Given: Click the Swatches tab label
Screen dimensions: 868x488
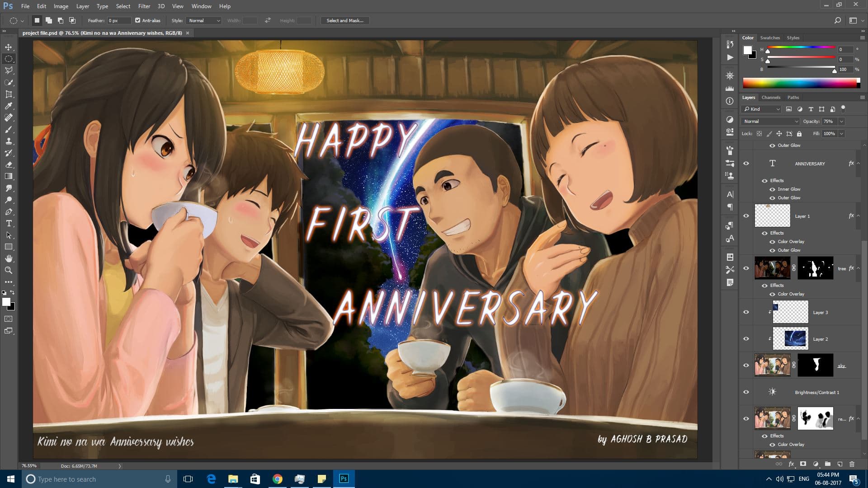Looking at the screenshot, I should pos(769,38).
